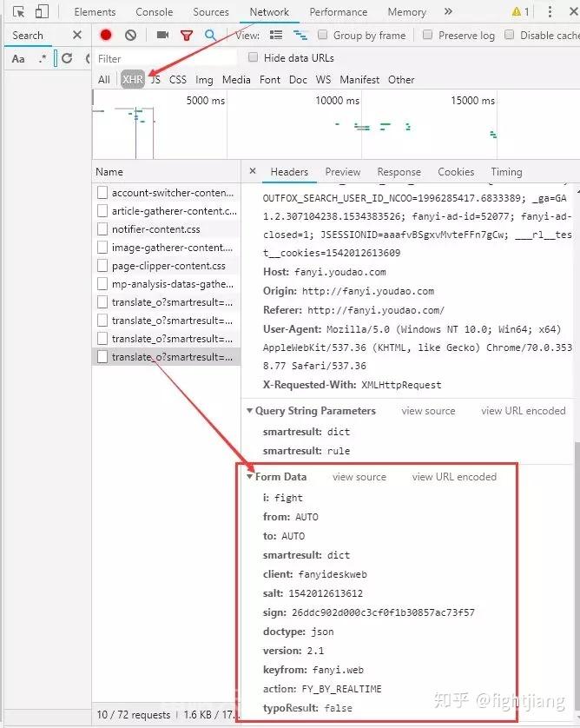Filter requests by All types
580x728 pixels.
(x=104, y=79)
